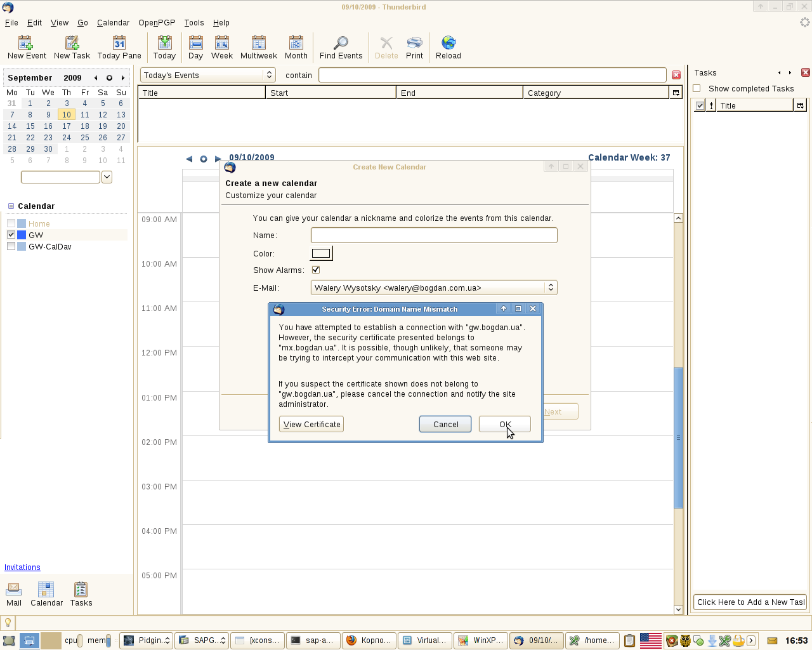This screenshot has height=650, width=812.
Task: Click Here to Add a New Task
Action: (x=750, y=602)
